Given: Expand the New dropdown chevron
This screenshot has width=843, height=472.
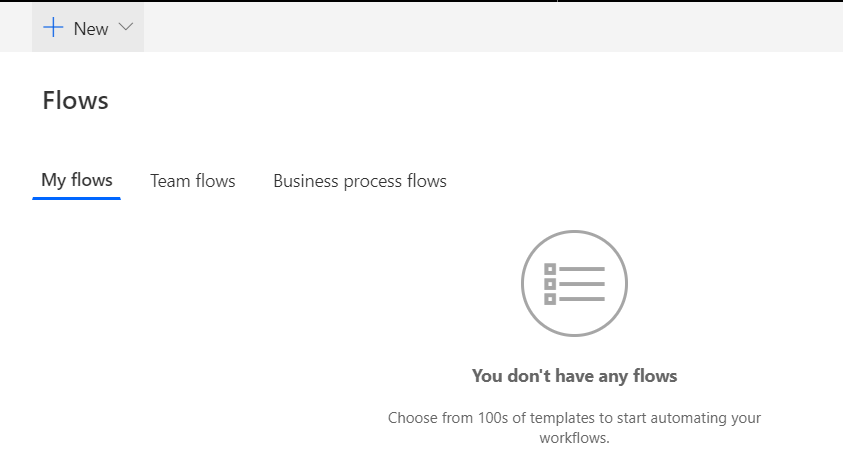Looking at the screenshot, I should tap(126, 27).
